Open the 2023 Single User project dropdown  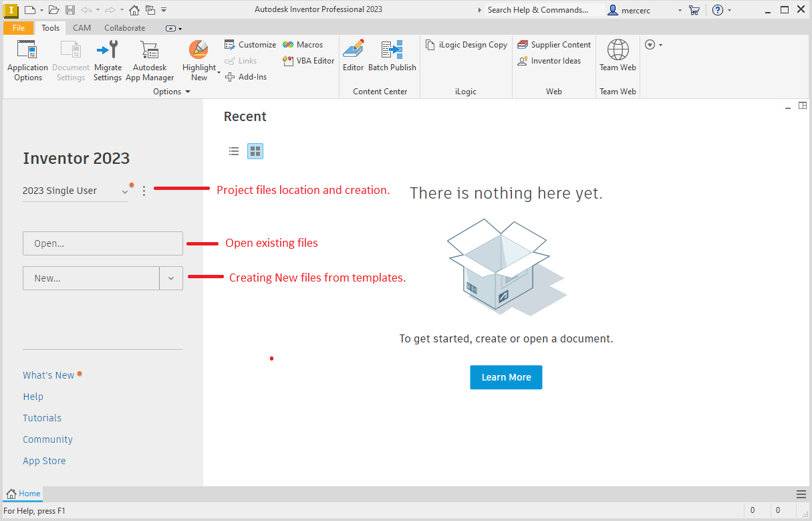pyautogui.click(x=124, y=191)
